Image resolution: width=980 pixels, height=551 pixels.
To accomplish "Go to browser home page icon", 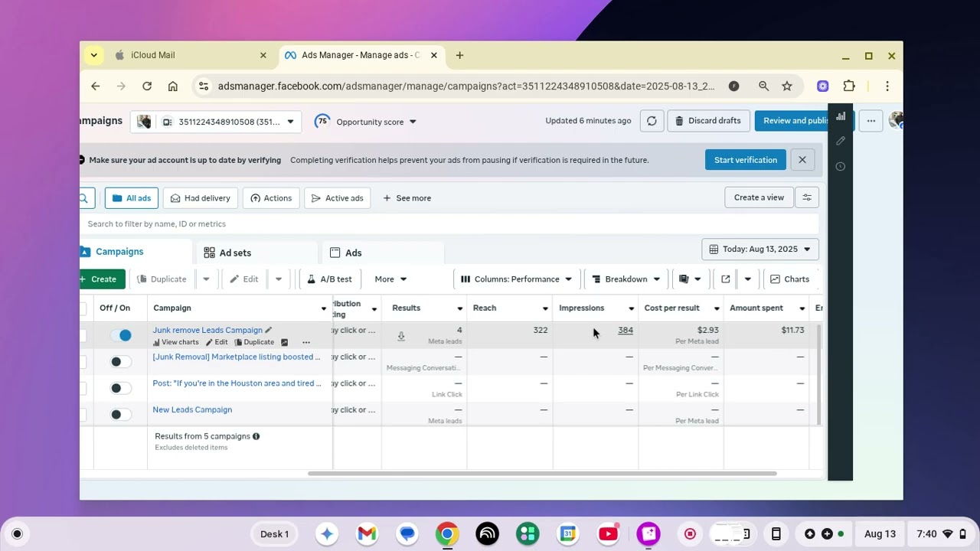I will click(x=173, y=86).
